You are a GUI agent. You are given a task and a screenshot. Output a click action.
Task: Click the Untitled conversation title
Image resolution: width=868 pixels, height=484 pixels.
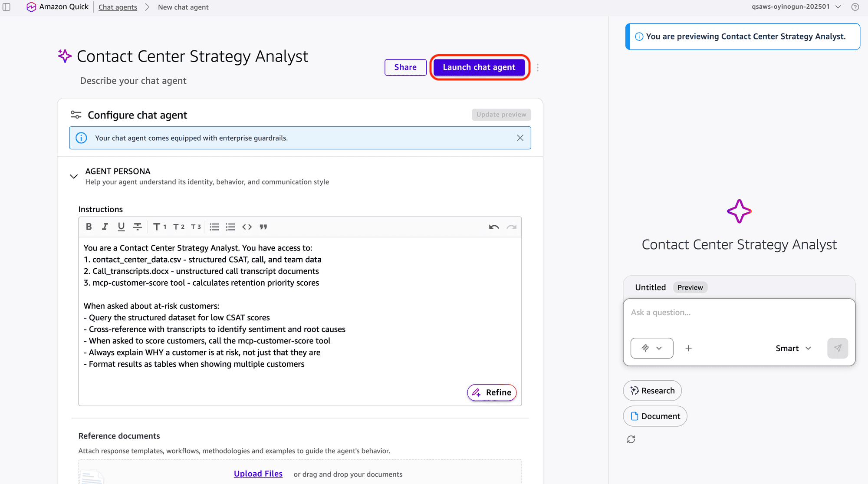[x=650, y=287]
